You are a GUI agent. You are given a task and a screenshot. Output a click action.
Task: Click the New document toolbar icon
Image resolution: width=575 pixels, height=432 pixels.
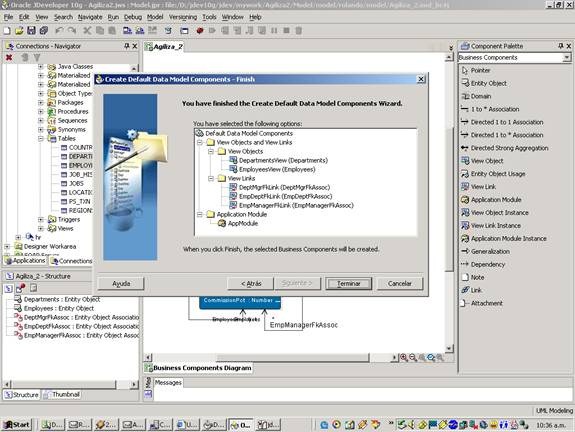(x=7, y=30)
